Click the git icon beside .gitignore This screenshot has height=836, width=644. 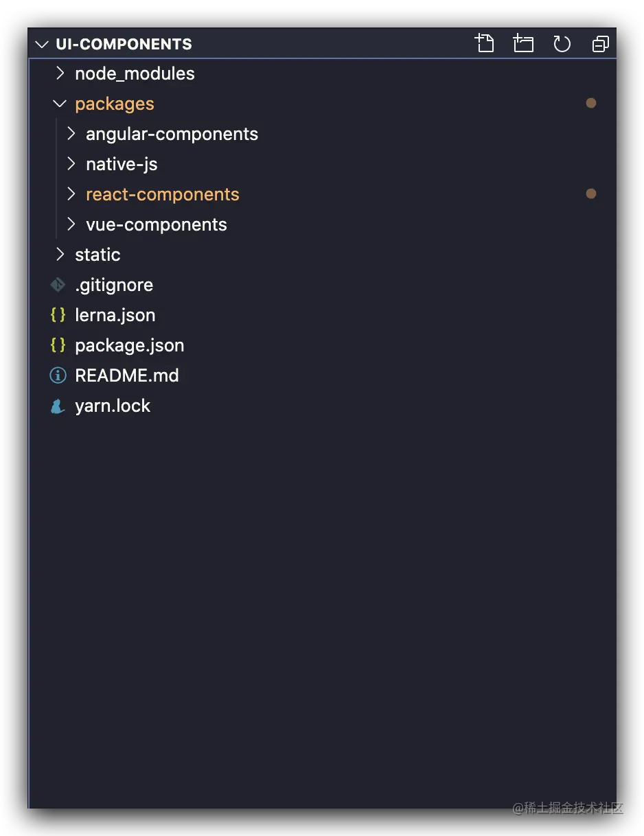58,285
